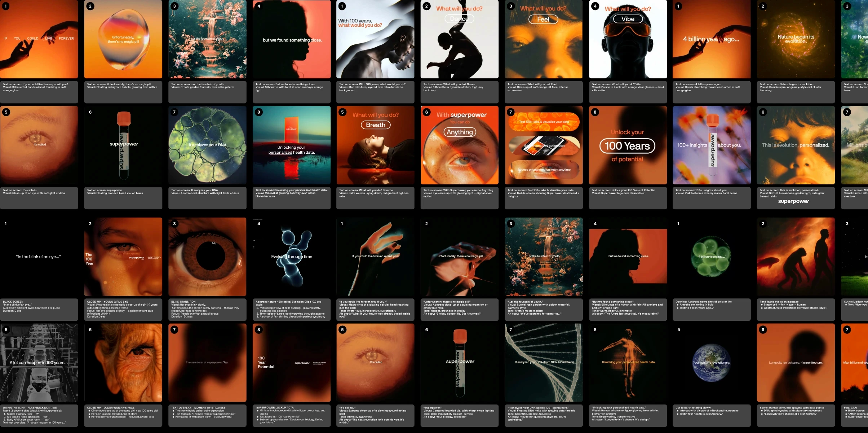868x433 pixels.
Task: Select the black-and-white factory assembly line frame
Action: click(x=39, y=363)
